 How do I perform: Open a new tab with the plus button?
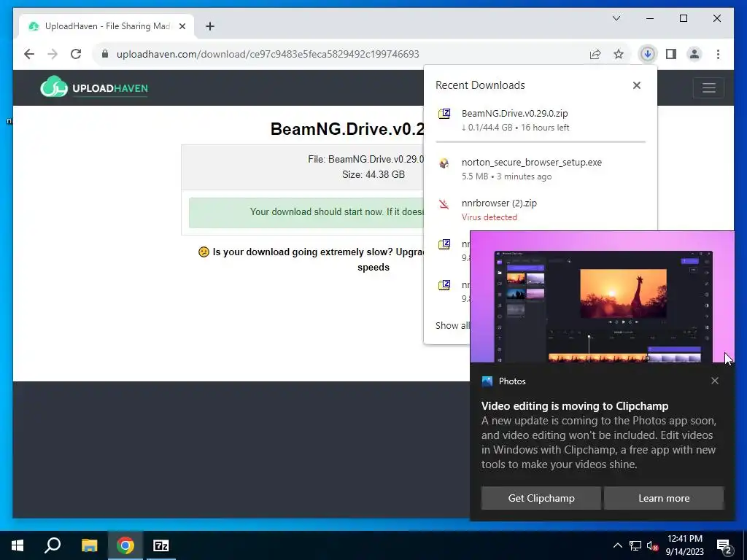click(210, 26)
